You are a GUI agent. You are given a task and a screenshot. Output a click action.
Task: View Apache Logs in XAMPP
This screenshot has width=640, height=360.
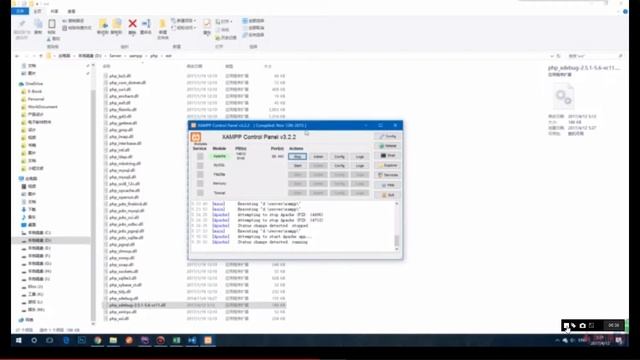click(360, 157)
